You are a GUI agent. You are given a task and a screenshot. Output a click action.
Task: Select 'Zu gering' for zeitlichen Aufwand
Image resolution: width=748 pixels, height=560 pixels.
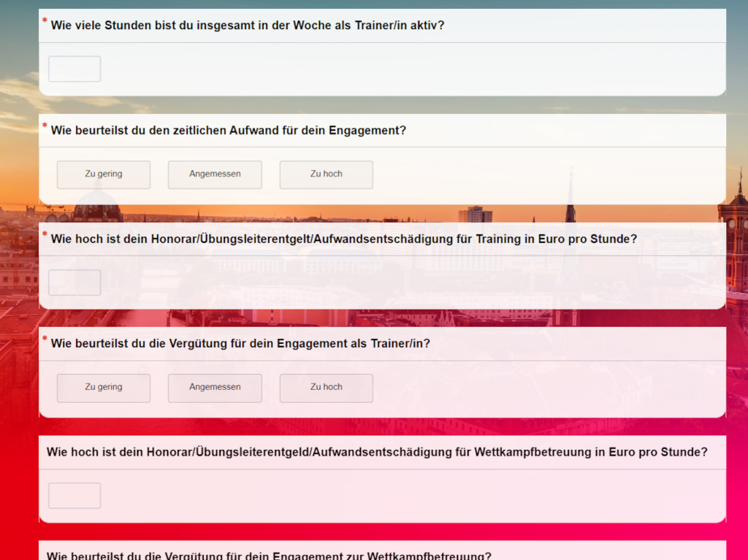(104, 174)
